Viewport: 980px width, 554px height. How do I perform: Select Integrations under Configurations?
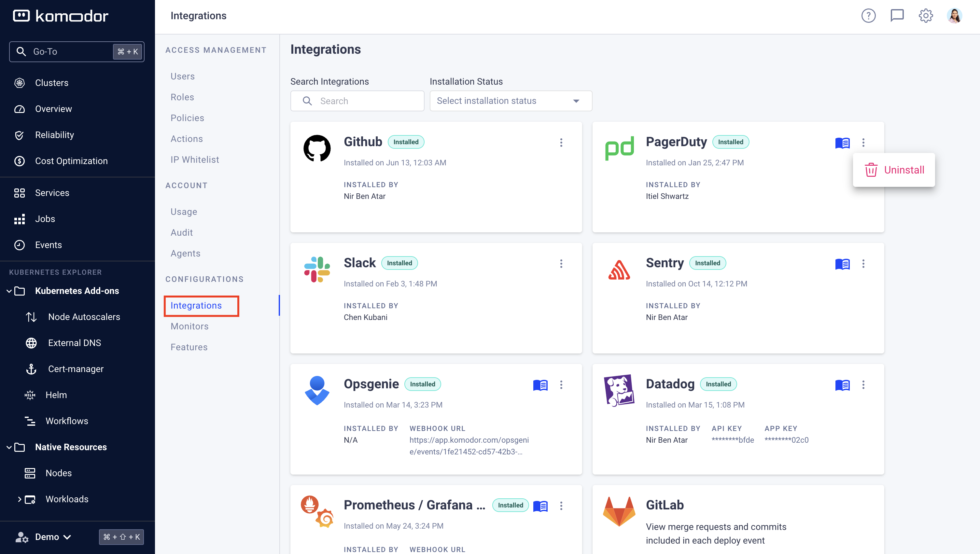196,306
